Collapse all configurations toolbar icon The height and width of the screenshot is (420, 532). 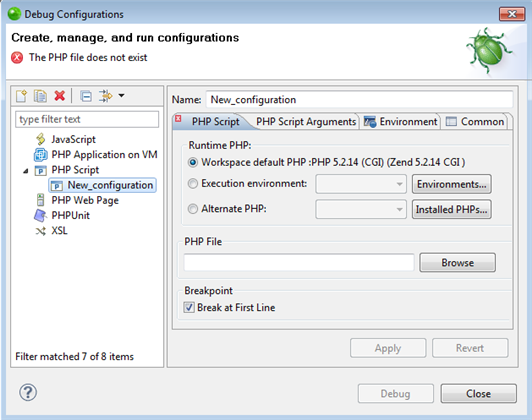coord(86,96)
